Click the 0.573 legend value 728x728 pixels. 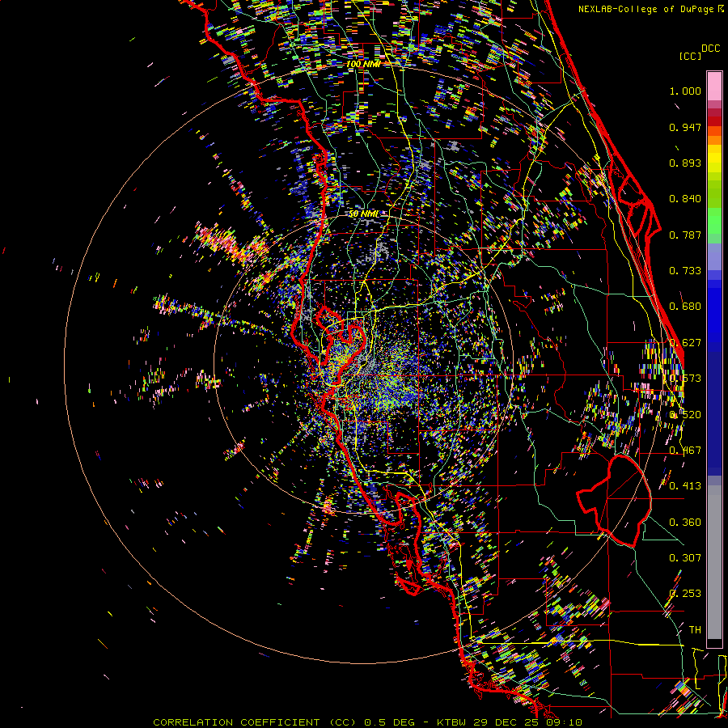[x=685, y=379]
